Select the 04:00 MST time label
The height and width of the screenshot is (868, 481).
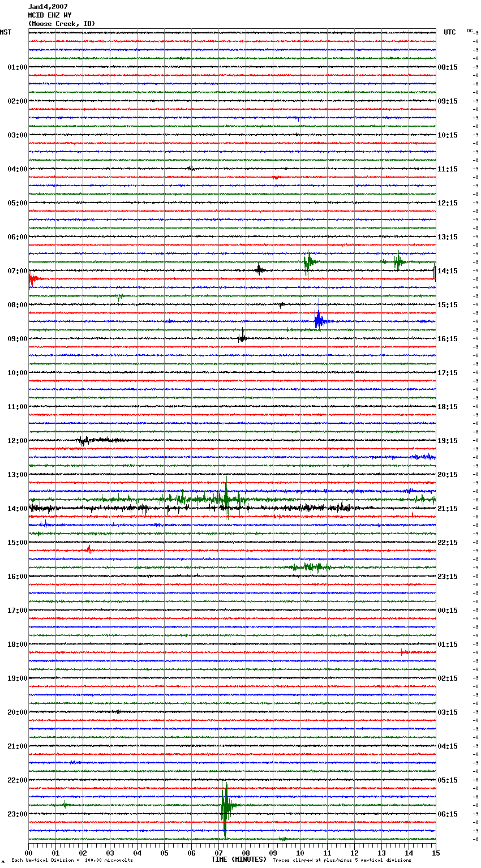click(x=18, y=169)
